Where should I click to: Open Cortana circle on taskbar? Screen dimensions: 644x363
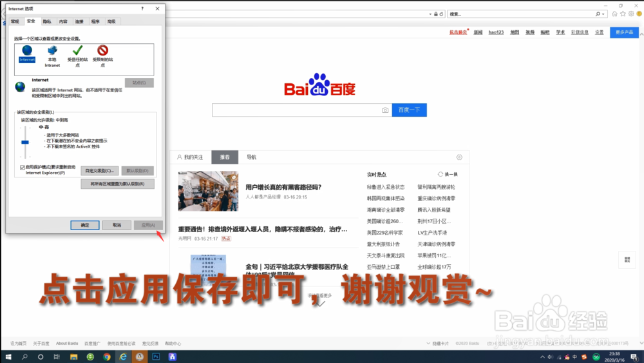(40, 357)
